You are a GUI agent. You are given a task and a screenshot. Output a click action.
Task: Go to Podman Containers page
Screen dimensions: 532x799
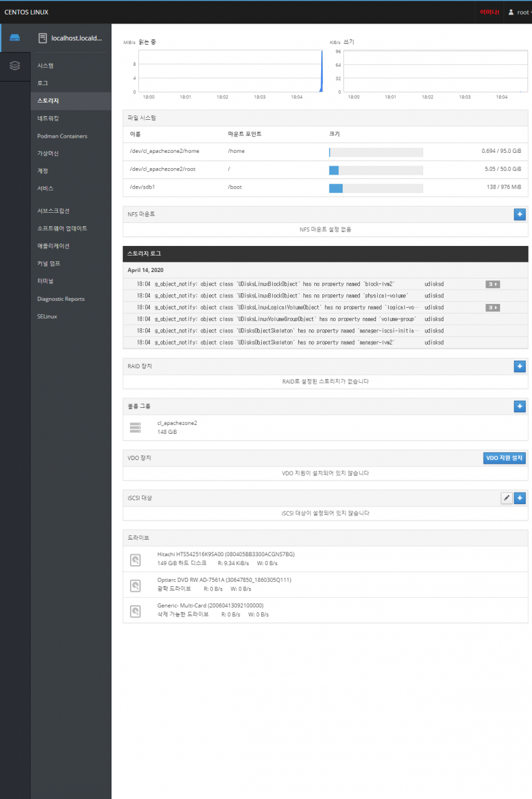[x=62, y=136]
